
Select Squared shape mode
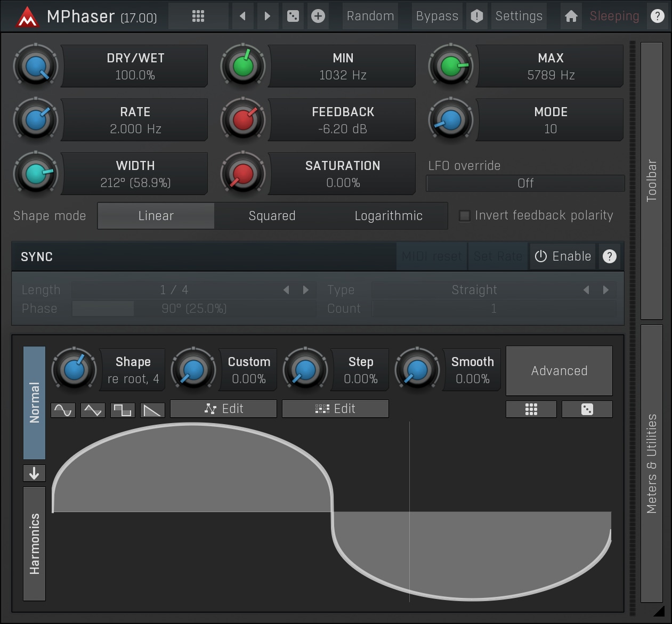click(x=272, y=216)
